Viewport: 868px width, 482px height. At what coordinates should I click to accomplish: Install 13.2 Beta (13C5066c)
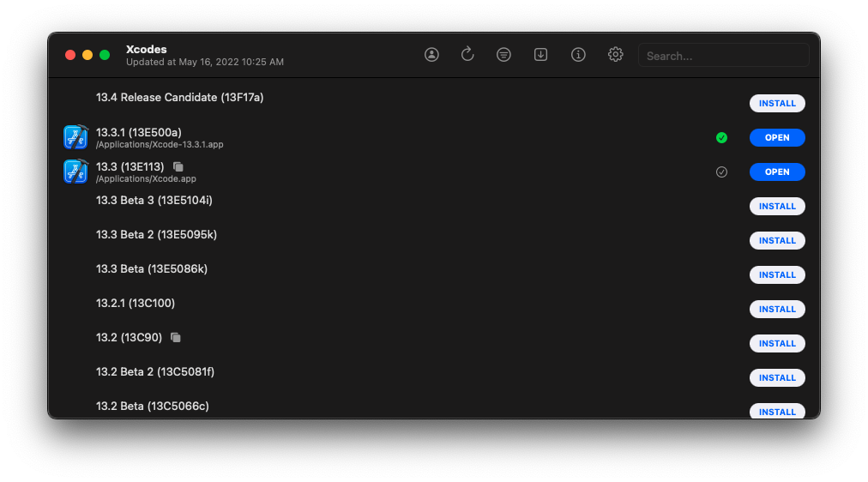[x=777, y=411]
